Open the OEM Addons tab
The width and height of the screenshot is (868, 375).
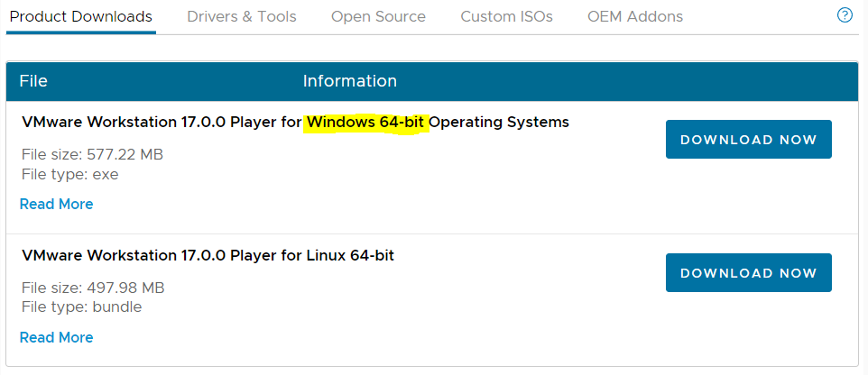[635, 16]
